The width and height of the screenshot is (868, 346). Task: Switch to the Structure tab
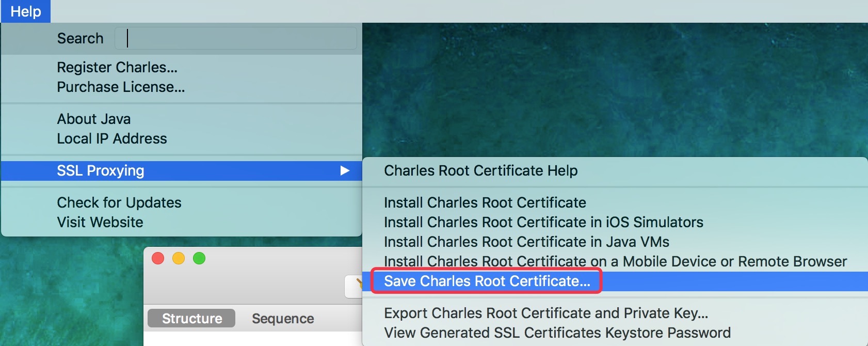pos(191,319)
